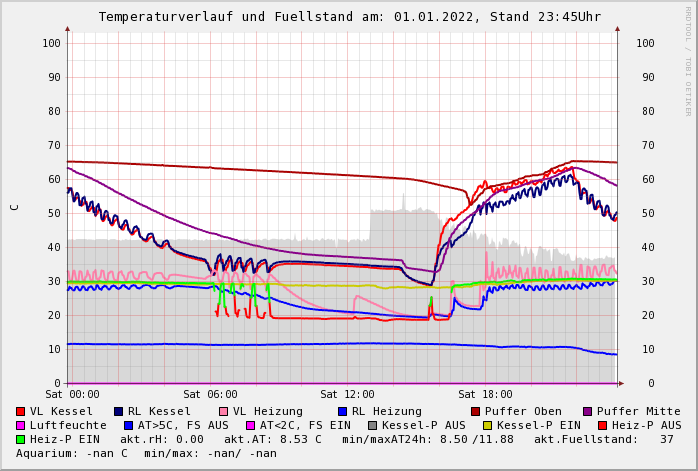The height and width of the screenshot is (471, 698).
Task: Click the Sat 00:00 time axis label
Action: (72, 394)
